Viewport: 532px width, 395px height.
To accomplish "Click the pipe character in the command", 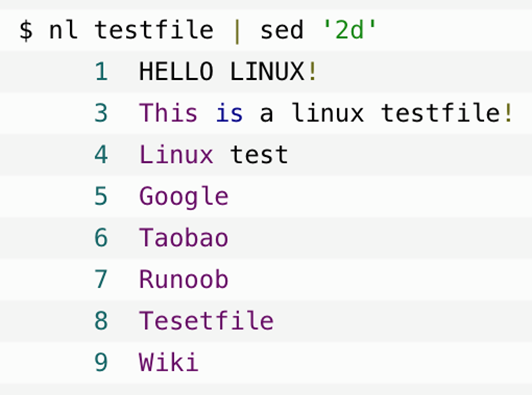I will point(237,31).
